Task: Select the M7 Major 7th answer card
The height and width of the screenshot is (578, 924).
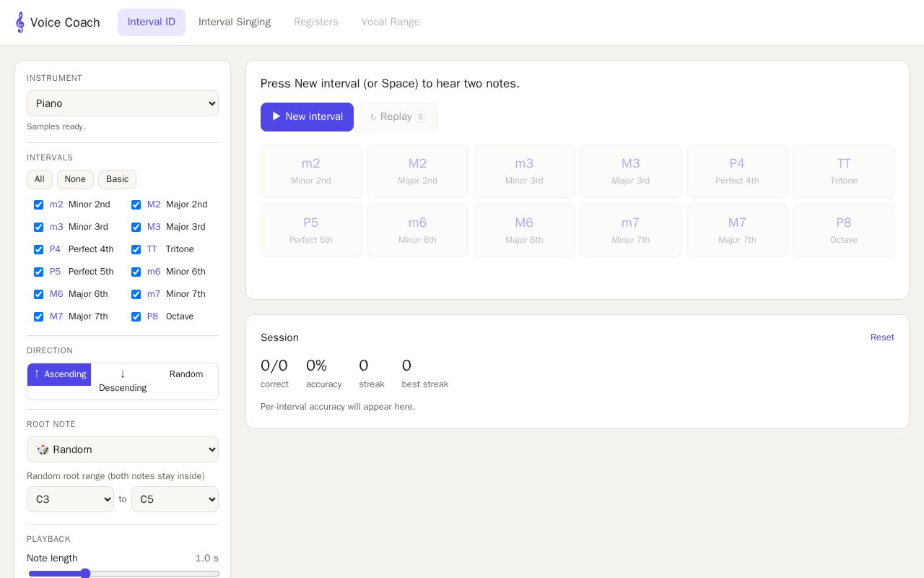Action: (x=737, y=230)
